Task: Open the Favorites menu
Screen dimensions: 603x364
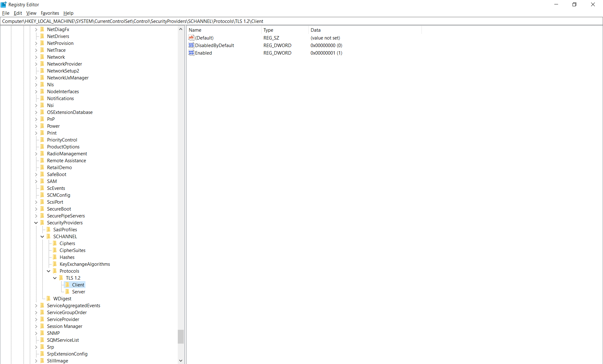Action: (50, 13)
